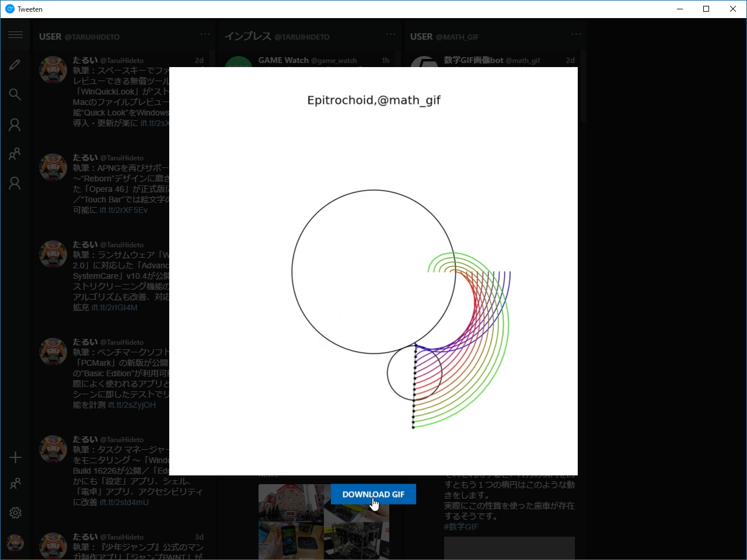Open the ift.tt/2sZyjOH link
This screenshot has width=747, height=560.
[x=132, y=405]
